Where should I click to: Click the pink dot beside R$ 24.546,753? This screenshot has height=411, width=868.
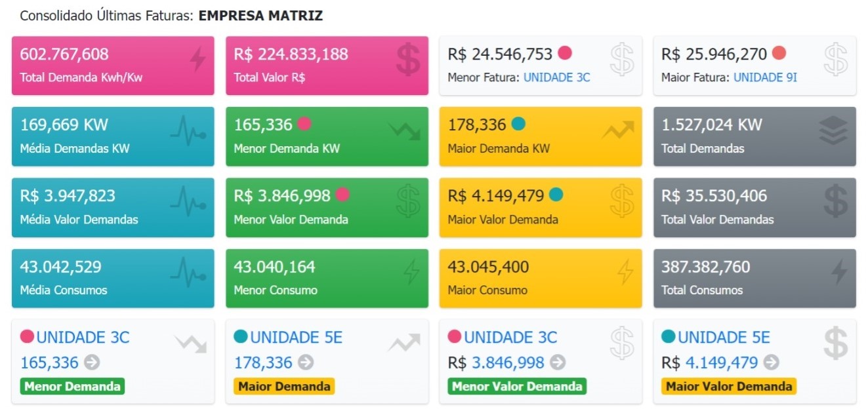point(564,53)
